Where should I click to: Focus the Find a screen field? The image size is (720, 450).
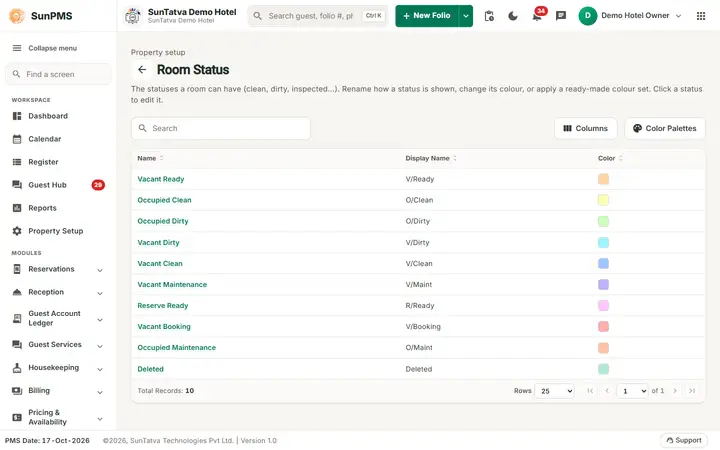pos(58,74)
